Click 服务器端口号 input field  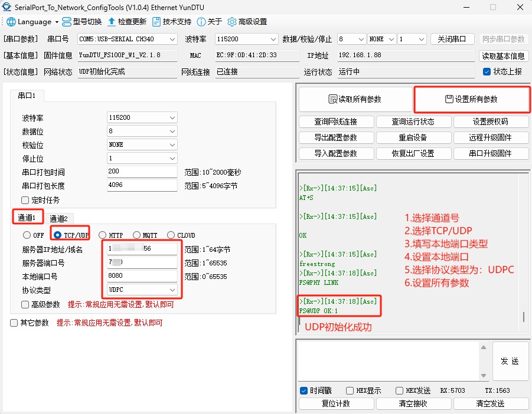[142, 262]
